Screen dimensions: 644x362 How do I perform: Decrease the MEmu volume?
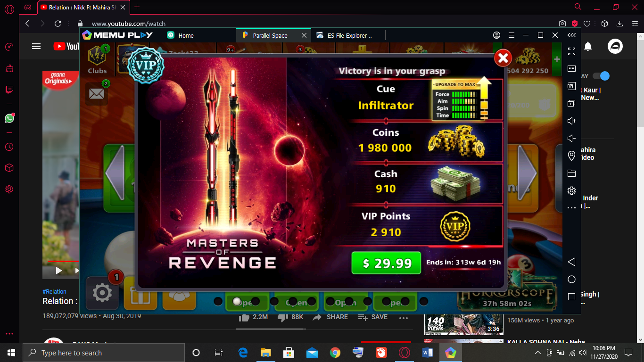pos(571,138)
